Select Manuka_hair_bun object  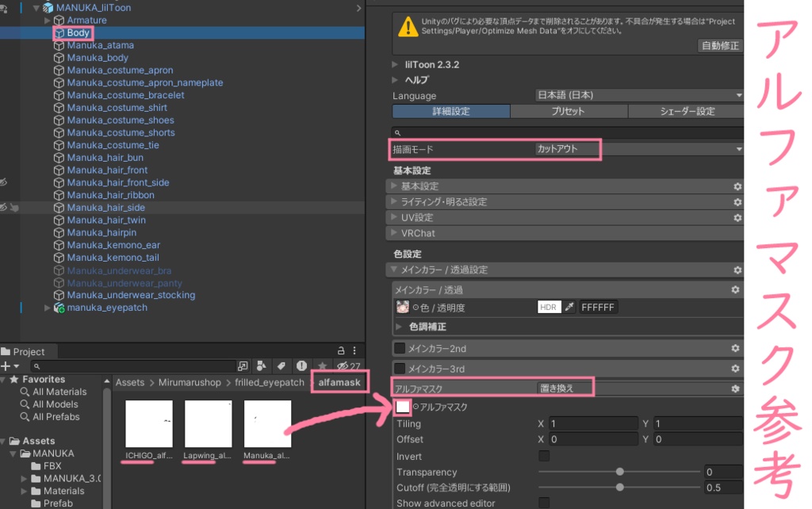tap(105, 158)
